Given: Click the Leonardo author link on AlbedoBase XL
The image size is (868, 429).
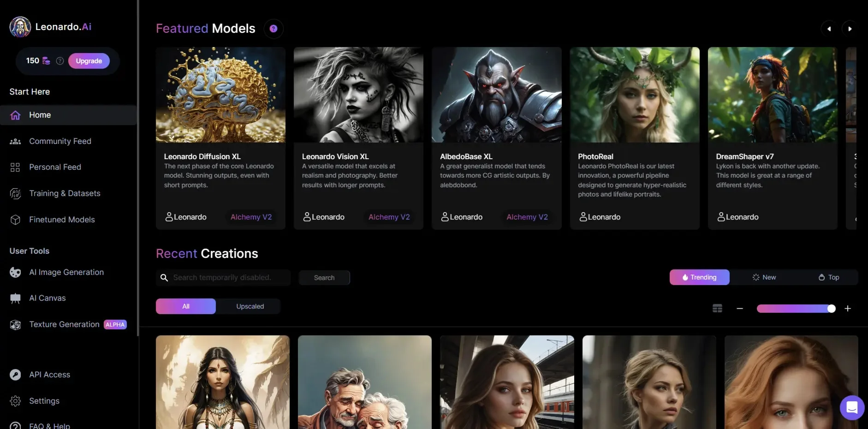Looking at the screenshot, I should 462,217.
